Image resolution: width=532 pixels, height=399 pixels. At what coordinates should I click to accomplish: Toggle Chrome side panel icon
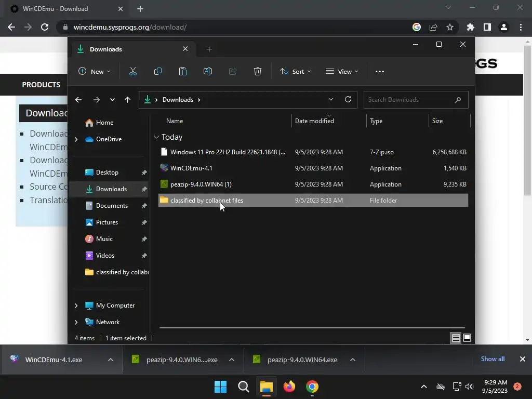(x=487, y=27)
